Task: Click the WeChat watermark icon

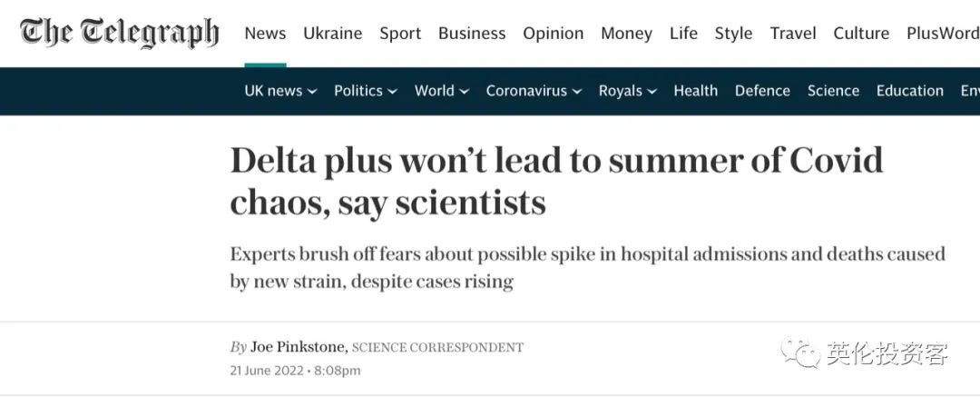Action: click(x=801, y=353)
